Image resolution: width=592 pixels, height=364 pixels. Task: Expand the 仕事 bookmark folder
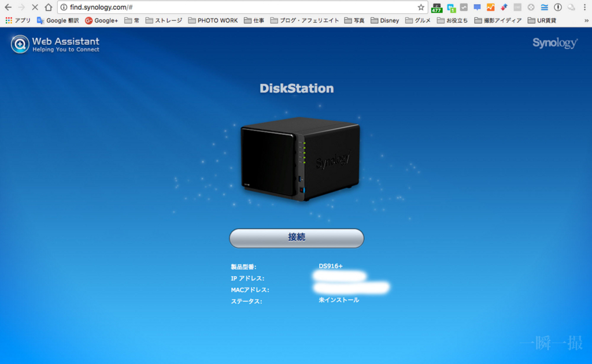click(x=254, y=20)
